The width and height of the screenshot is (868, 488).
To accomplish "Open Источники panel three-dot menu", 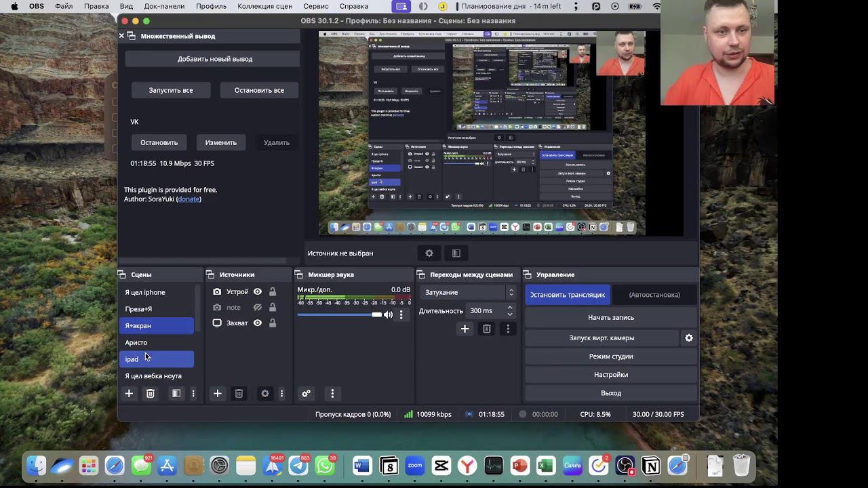I will (281, 393).
